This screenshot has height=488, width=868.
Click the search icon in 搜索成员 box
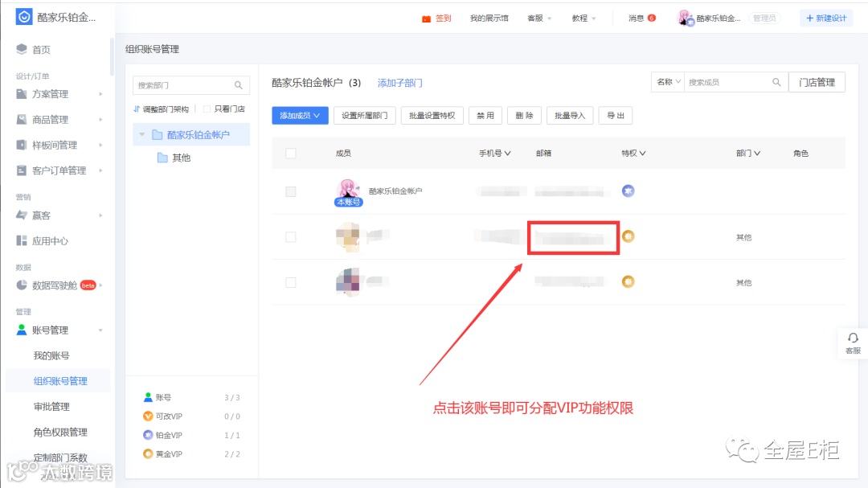(776, 82)
